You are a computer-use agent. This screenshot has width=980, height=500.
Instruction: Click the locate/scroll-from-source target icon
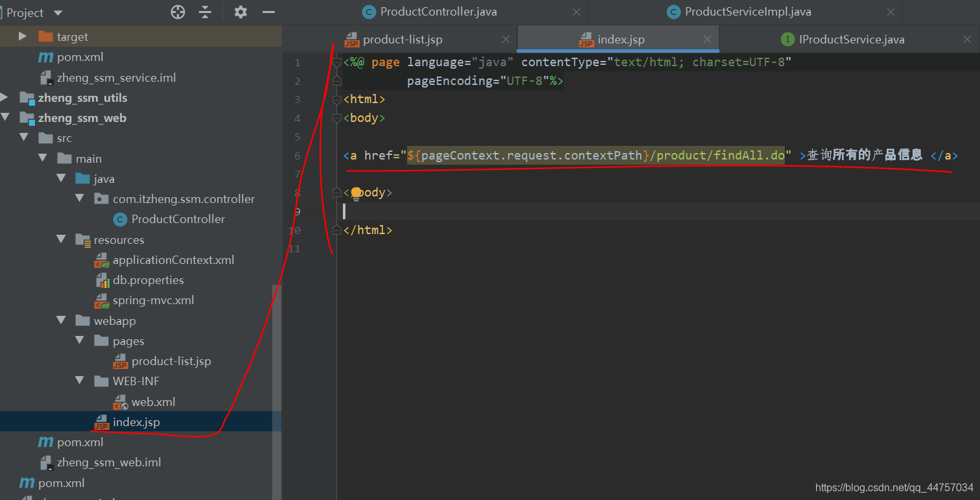click(x=178, y=12)
